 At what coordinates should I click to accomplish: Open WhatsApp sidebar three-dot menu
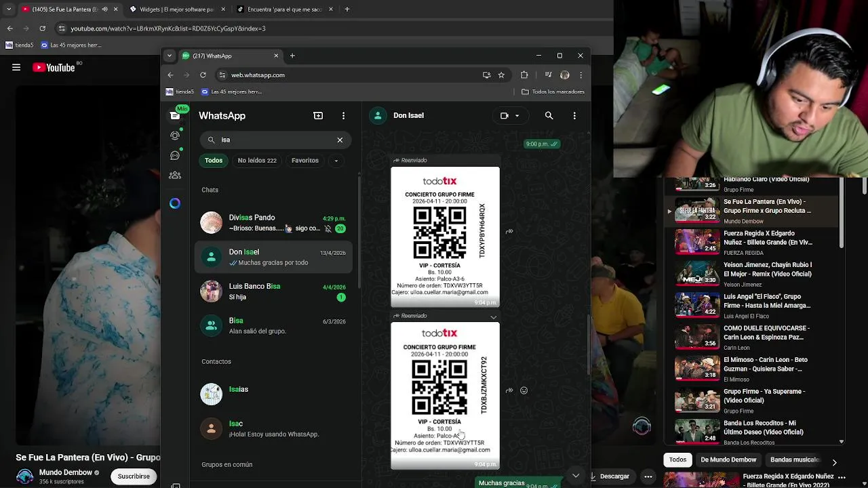click(x=343, y=116)
